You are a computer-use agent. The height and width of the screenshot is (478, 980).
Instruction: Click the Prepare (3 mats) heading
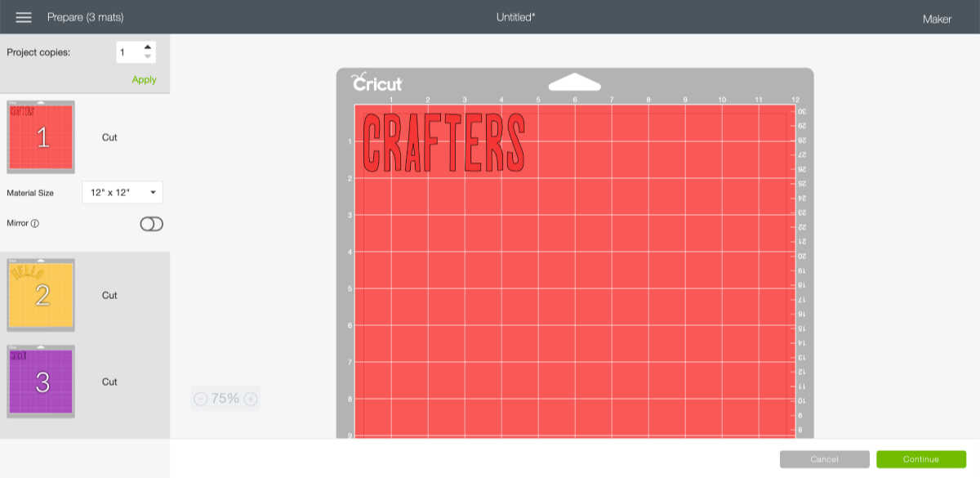[x=86, y=17]
